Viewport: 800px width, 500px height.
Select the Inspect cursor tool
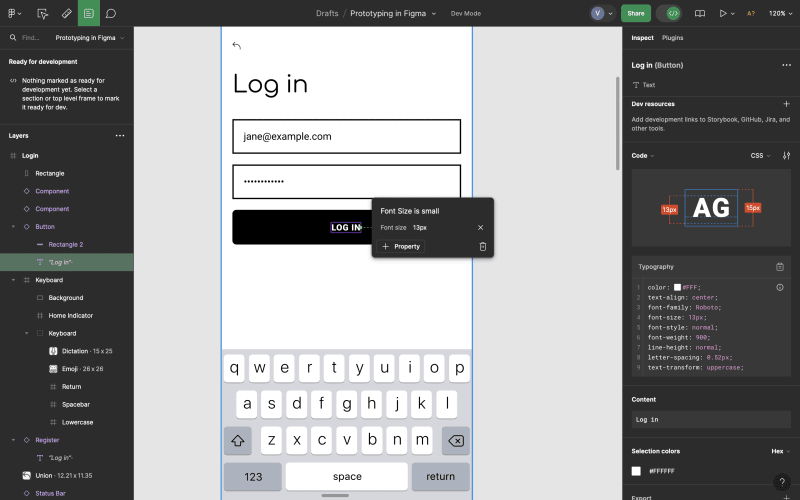pyautogui.click(x=43, y=13)
